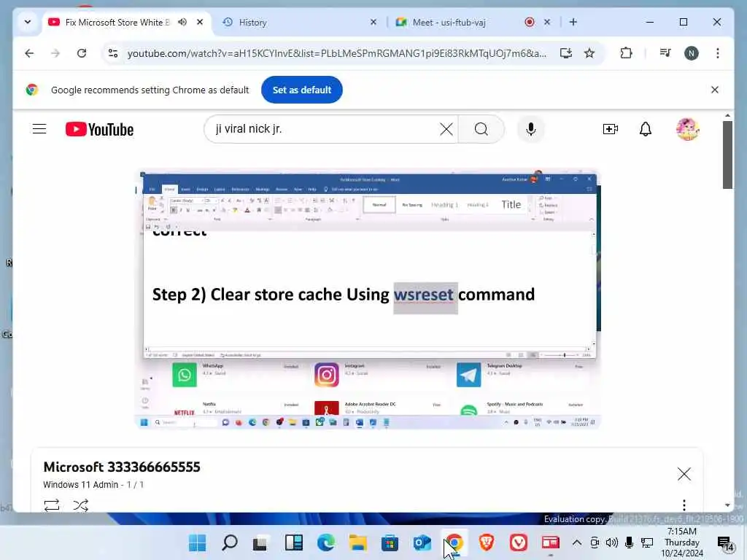747x560 pixels.
Task: Go to YouTube home via logo
Action: [x=99, y=129]
